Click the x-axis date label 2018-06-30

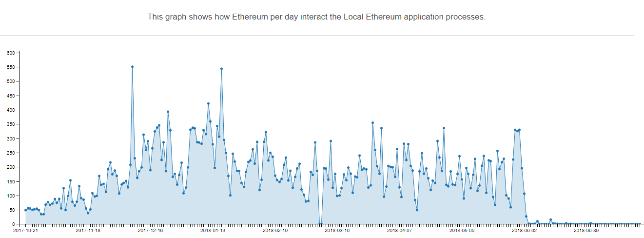click(x=586, y=231)
